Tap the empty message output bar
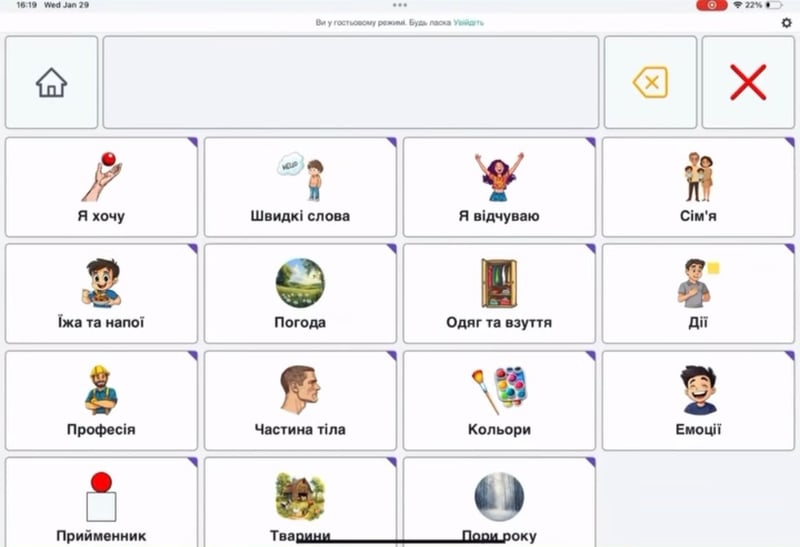This screenshot has height=547, width=800. (351, 83)
